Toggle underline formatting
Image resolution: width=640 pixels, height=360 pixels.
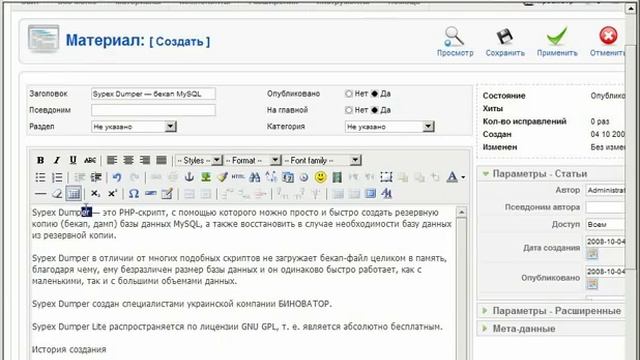[73, 160]
